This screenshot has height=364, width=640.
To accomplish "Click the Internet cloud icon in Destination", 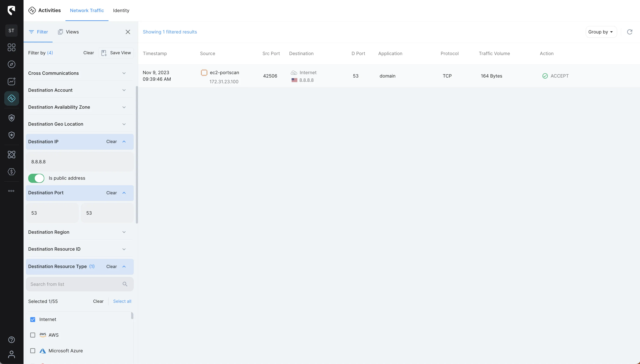I will (x=294, y=72).
